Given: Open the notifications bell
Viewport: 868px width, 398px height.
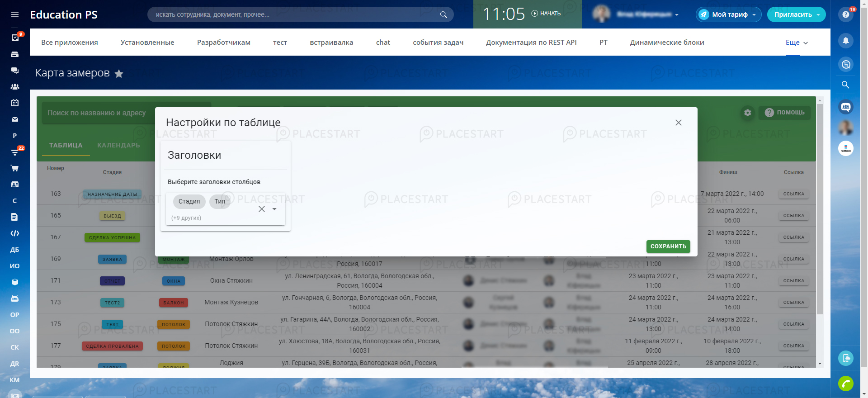Looking at the screenshot, I should (846, 41).
